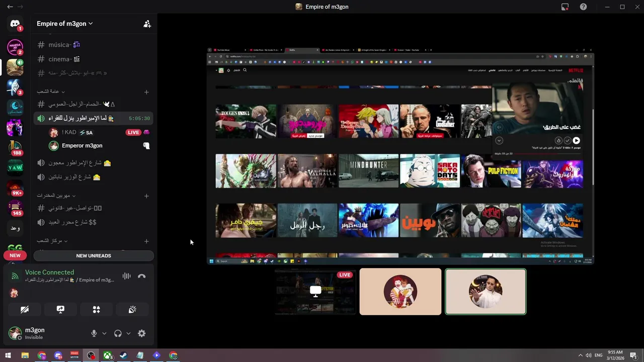Screen dimensions: 644x362
Task: Create channel in مهربين المخدرات category
Action: coord(146,196)
